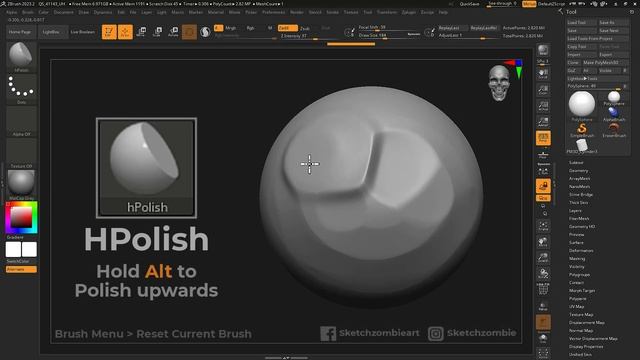Click the Load Tool button
The height and width of the screenshot is (360, 640).
(581, 22)
